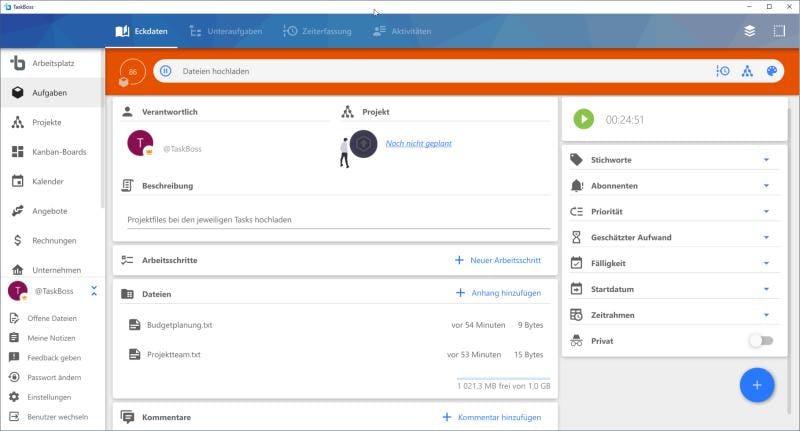This screenshot has width=800, height=431.
Task: Click the progress circle showing 86
Action: tap(132, 72)
